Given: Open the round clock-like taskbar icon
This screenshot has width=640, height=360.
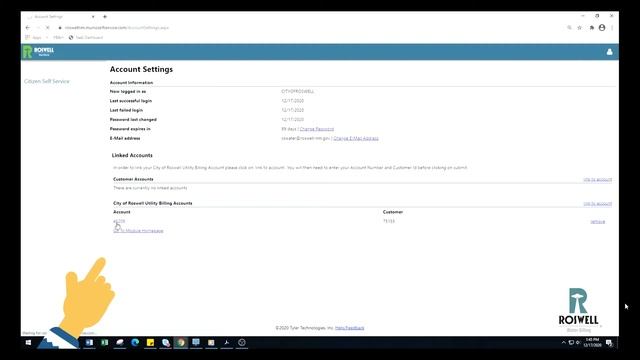Looking at the screenshot, I should pyautogui.click(x=242, y=342).
